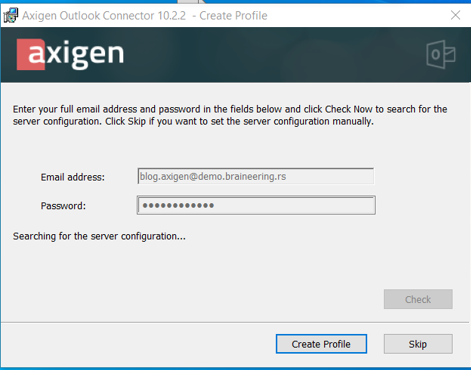Click the 'Password:' label
Viewport: 471px width, 370px height.
(x=63, y=206)
